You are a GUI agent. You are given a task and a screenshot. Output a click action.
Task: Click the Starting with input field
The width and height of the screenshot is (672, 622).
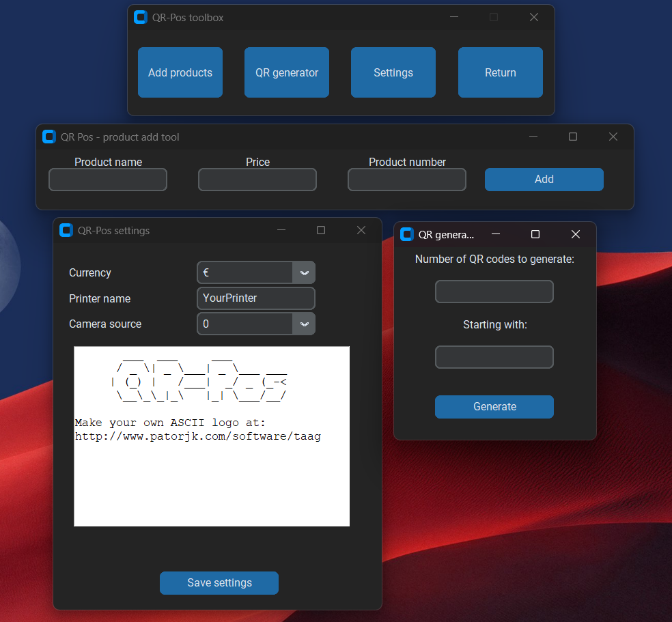(x=494, y=356)
